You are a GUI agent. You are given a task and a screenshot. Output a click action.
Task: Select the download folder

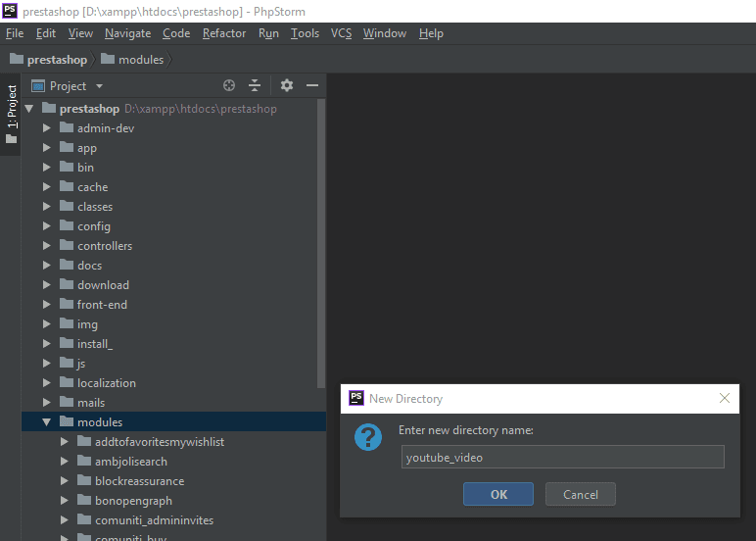tap(103, 285)
